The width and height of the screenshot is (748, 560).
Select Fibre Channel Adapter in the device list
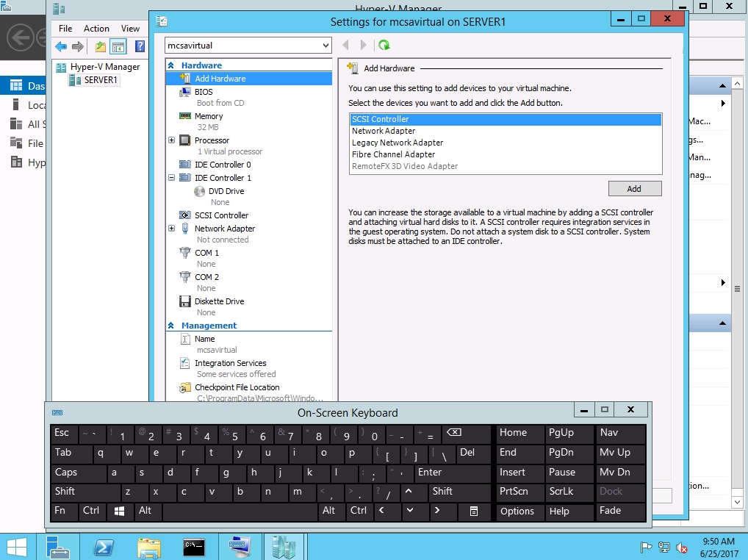(x=506, y=154)
